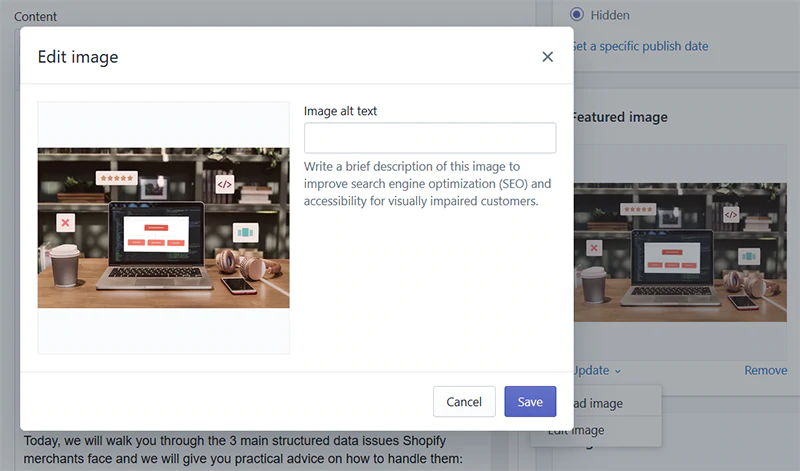Click the Featured image thumbnail in sidebar
800x471 pixels.
point(680,252)
